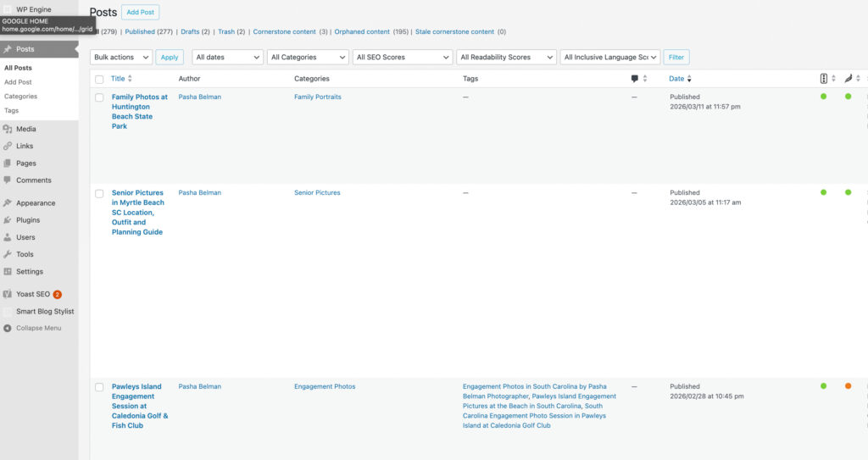Click the Collapse Menu label
The image size is (868, 460).
(x=39, y=328)
